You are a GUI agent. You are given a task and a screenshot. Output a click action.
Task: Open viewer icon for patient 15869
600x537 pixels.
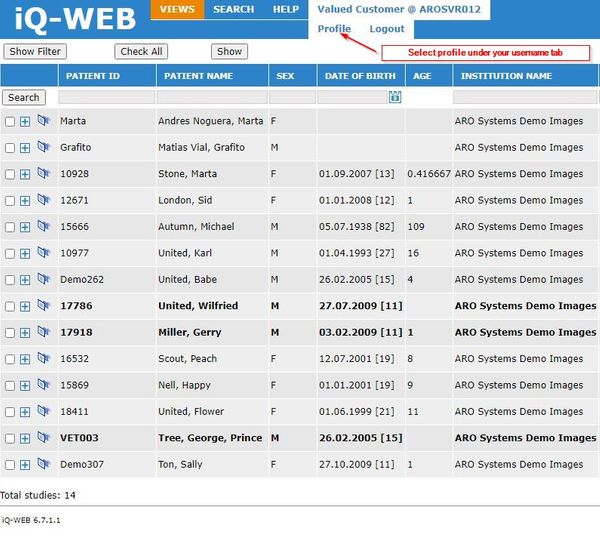pos(44,385)
